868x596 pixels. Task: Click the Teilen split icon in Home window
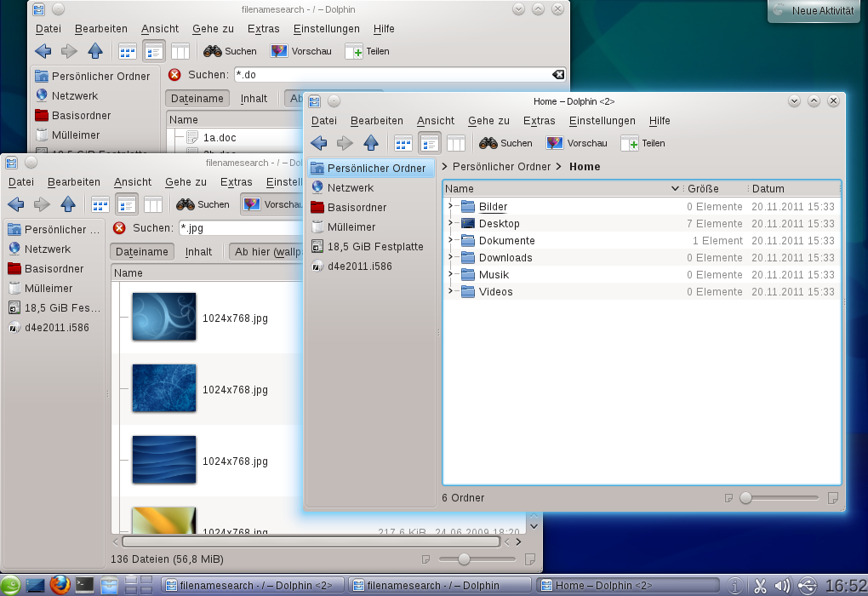[x=630, y=143]
